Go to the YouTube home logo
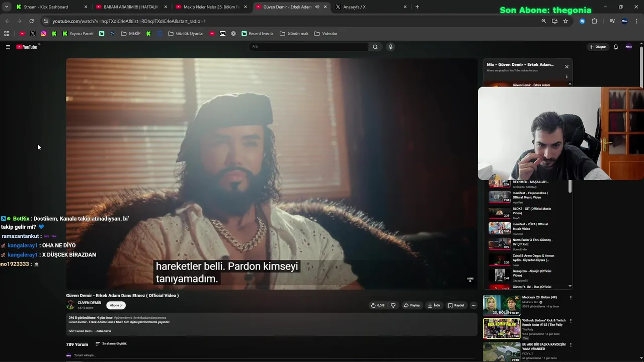 pos(27,47)
